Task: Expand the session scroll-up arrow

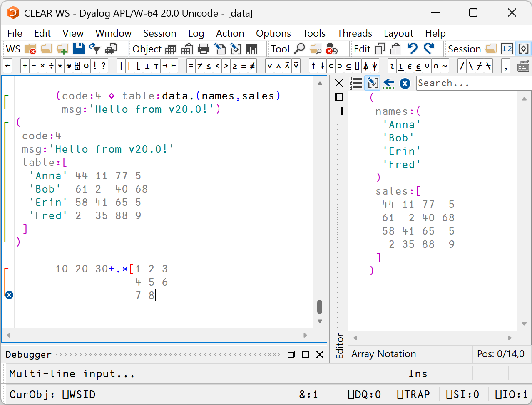Action: point(320,84)
